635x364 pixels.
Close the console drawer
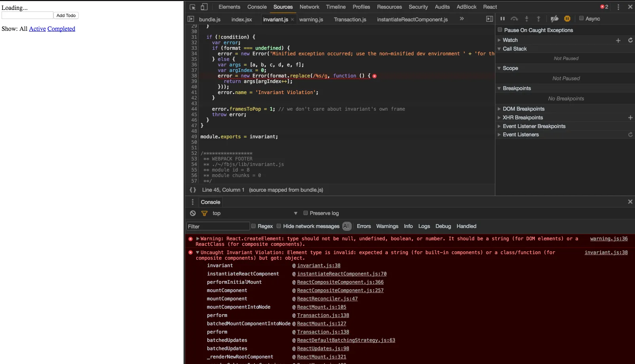[x=630, y=202]
